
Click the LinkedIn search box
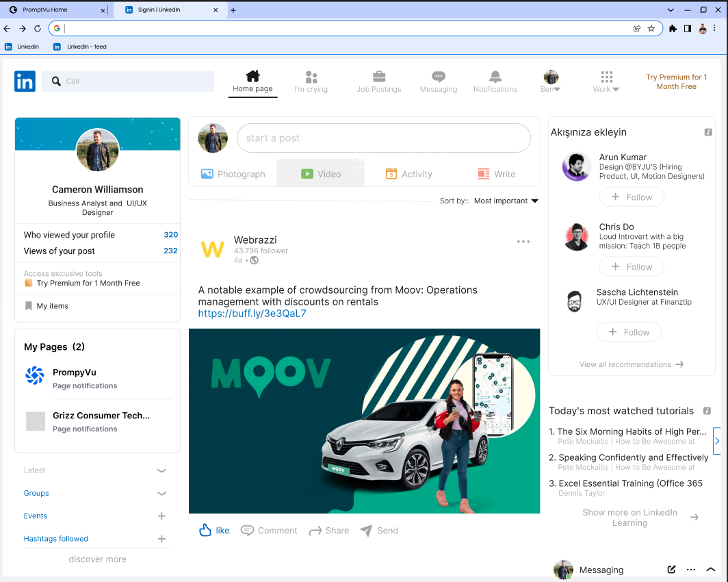tap(128, 81)
